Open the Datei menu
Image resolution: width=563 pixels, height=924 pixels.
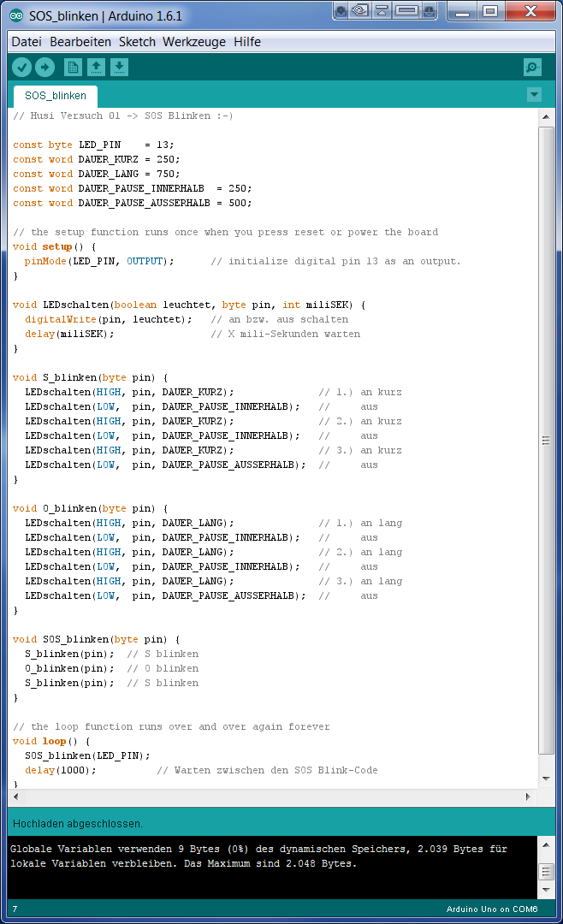27,42
